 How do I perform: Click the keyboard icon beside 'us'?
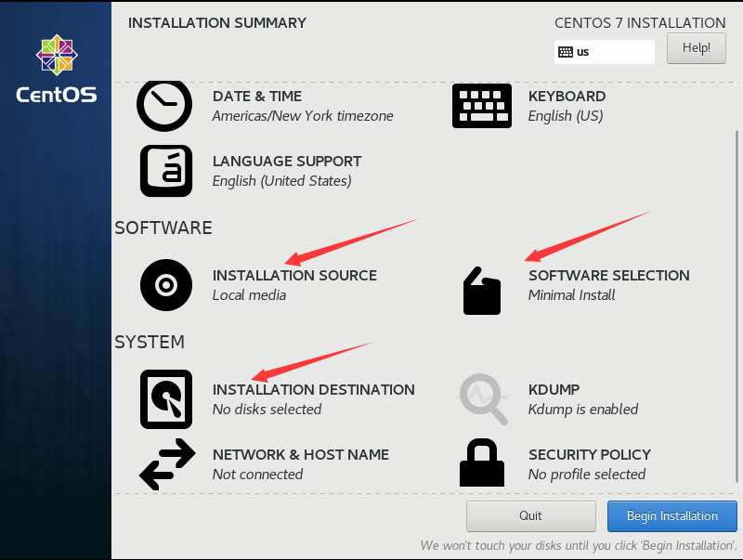(566, 52)
